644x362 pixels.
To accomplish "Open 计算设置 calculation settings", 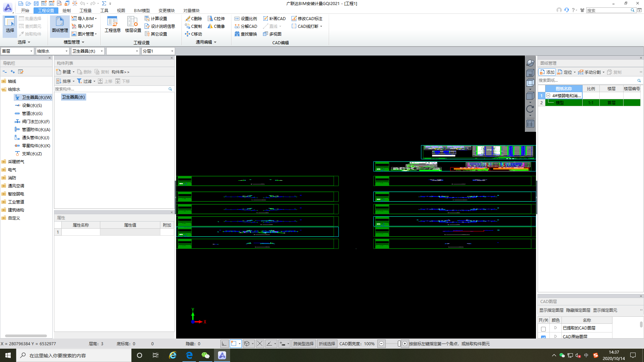I will (156, 18).
